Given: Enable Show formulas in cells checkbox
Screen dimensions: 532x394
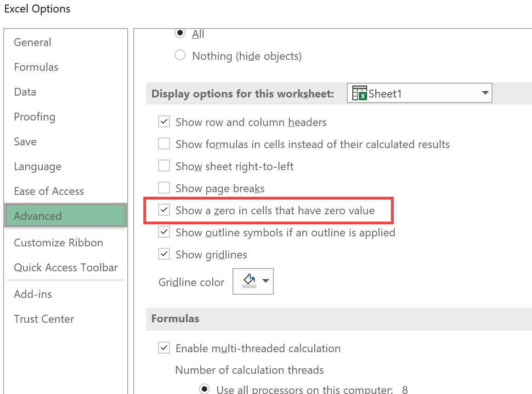Looking at the screenshot, I should [x=164, y=144].
